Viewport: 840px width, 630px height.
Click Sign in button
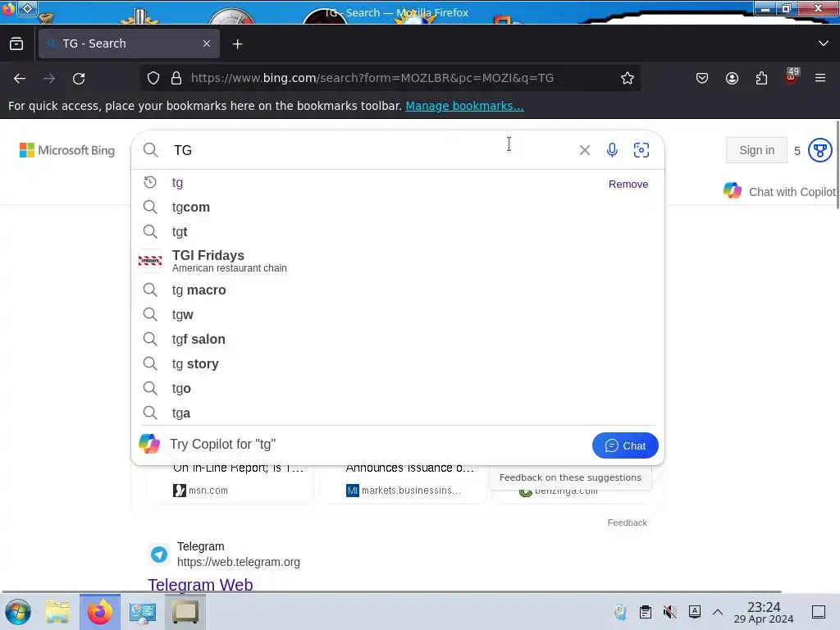click(x=756, y=151)
